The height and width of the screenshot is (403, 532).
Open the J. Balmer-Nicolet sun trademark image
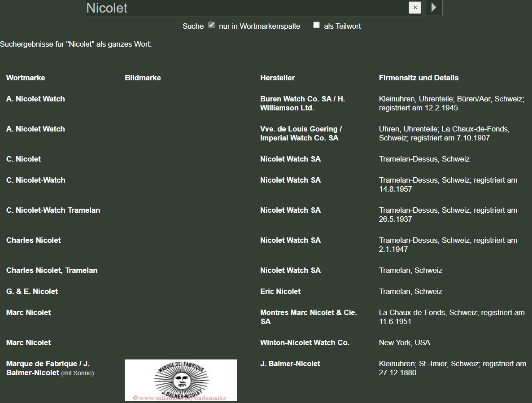tap(180, 380)
